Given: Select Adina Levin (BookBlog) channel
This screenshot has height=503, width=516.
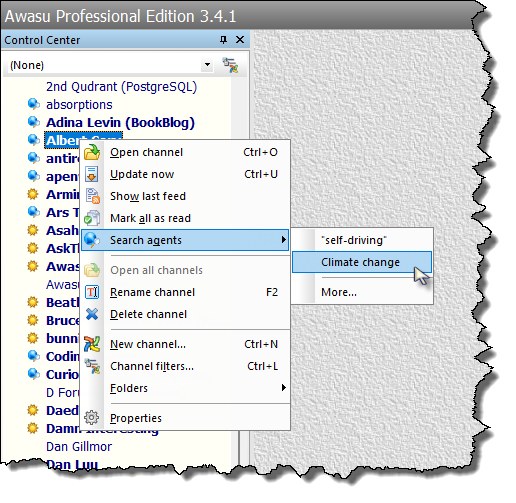Looking at the screenshot, I should click(120, 123).
